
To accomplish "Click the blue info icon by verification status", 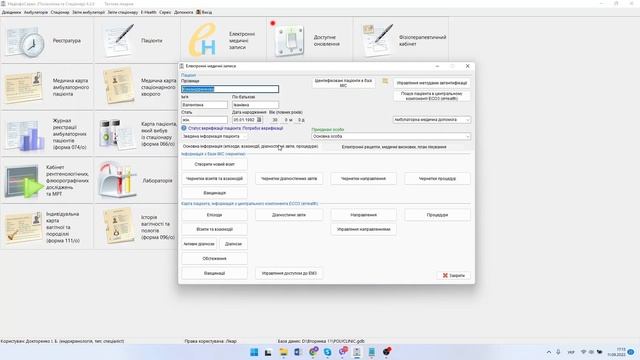I will [x=184, y=128].
